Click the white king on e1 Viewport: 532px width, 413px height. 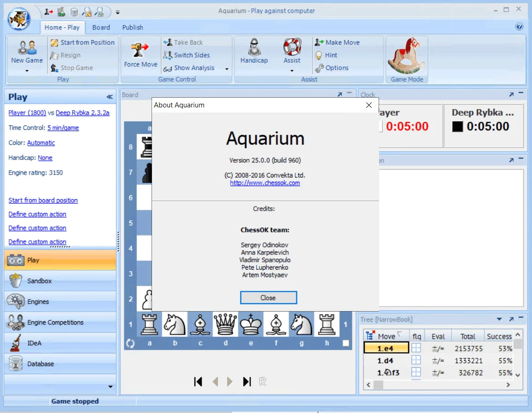pos(251,324)
